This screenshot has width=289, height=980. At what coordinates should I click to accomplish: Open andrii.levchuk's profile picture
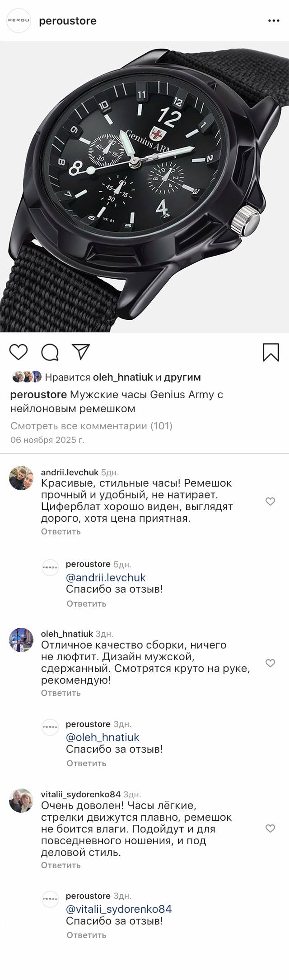click(x=21, y=478)
